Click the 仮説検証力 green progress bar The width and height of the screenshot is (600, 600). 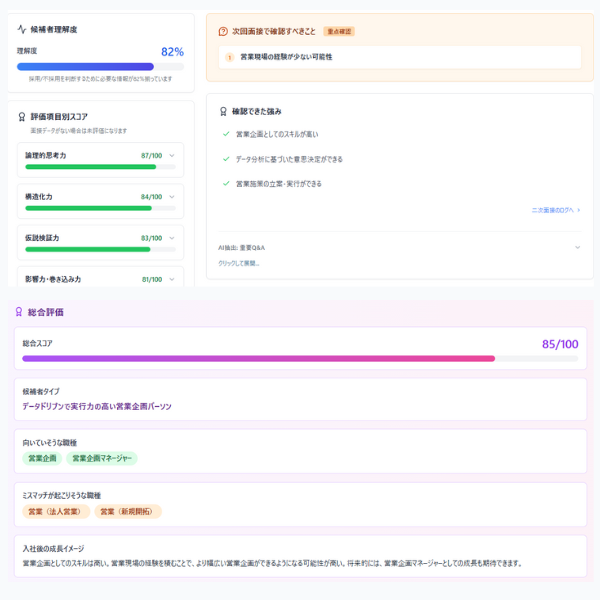tap(100, 249)
